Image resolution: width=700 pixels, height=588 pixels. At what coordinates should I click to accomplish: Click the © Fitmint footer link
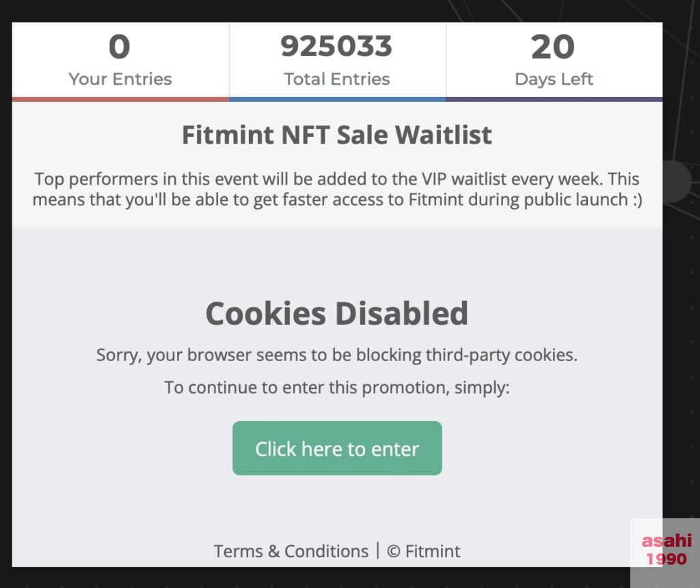coord(423,551)
